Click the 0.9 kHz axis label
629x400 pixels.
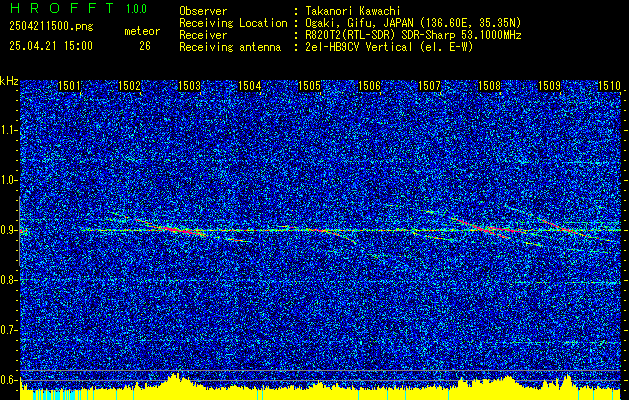pos(8,230)
